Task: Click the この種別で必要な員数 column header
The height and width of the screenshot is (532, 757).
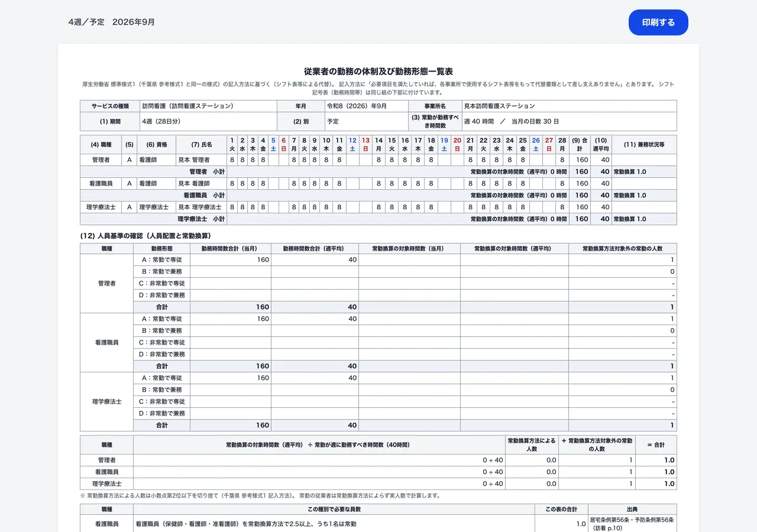Action: 334,509
